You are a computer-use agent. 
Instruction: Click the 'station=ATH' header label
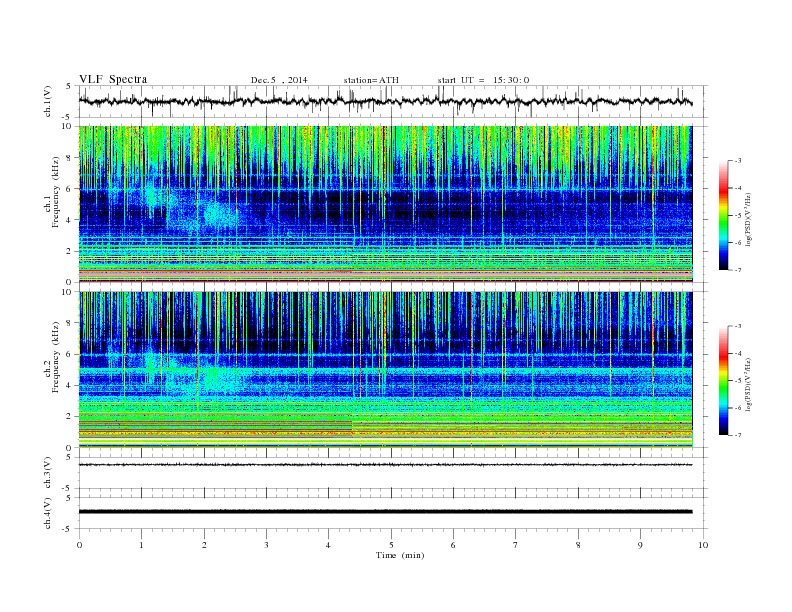(x=371, y=80)
